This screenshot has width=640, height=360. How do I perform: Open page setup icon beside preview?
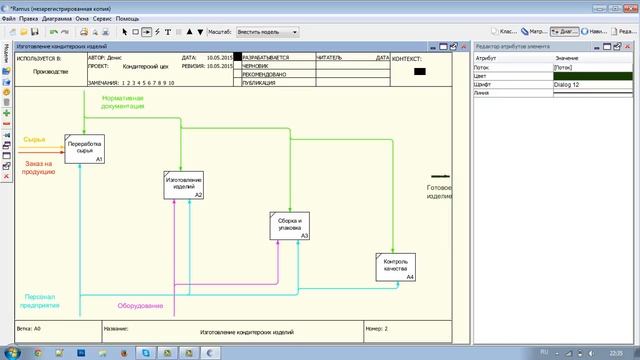click(106, 32)
